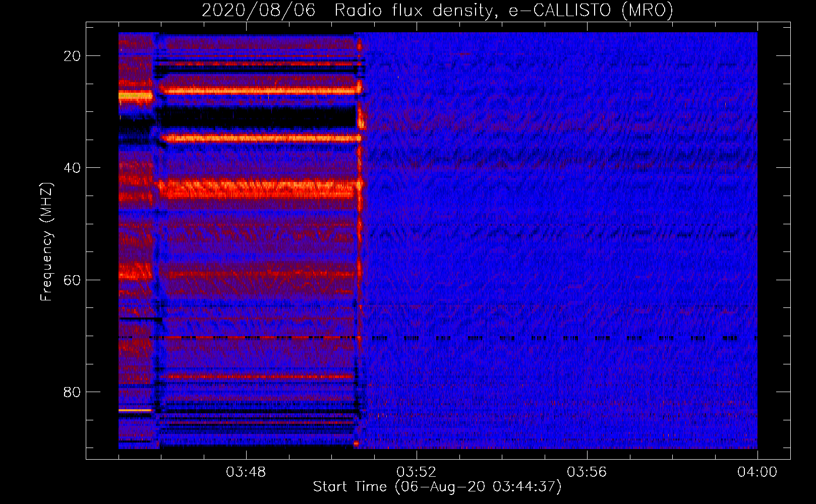Click the '03:56' time tick label
Viewport: 816px width, 504px height.
[587, 472]
